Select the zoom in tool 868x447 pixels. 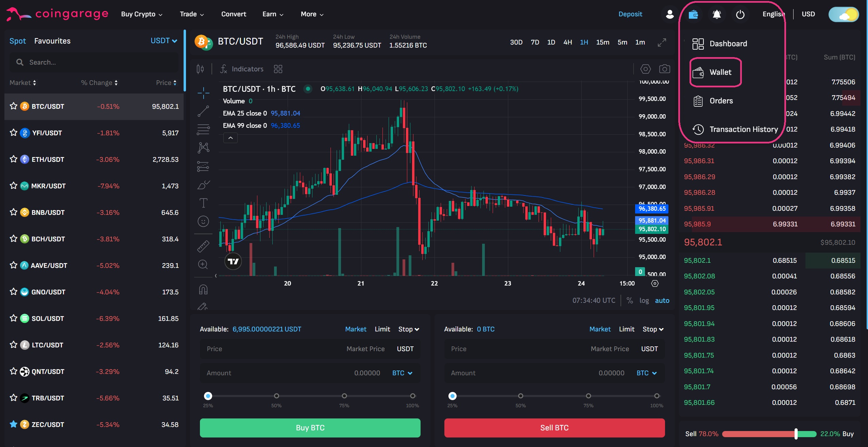203,264
